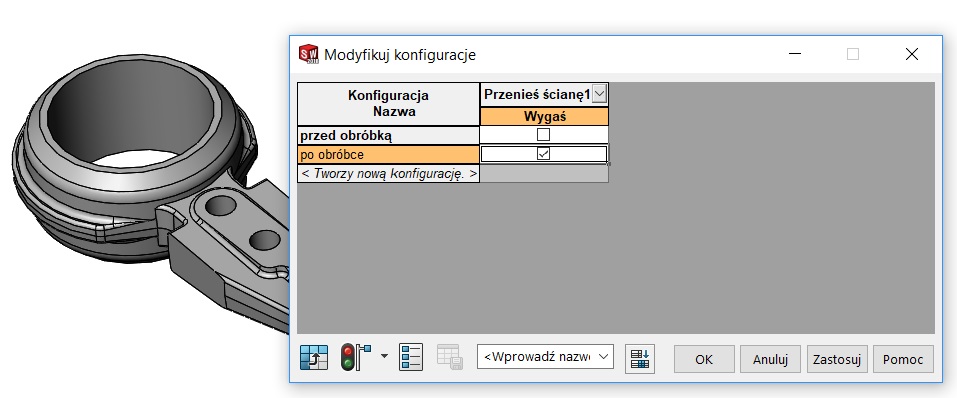Click the Anuluj button
This screenshot has height=398, width=957.
770,359
